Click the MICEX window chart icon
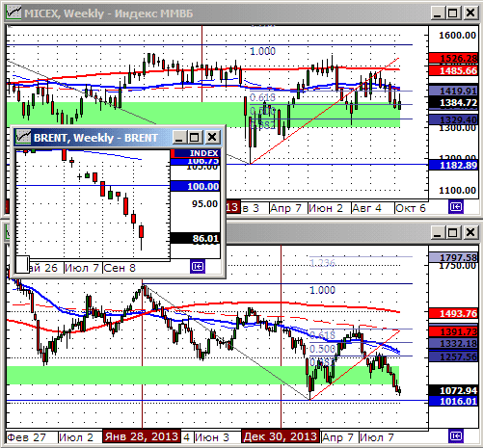 (13, 13)
